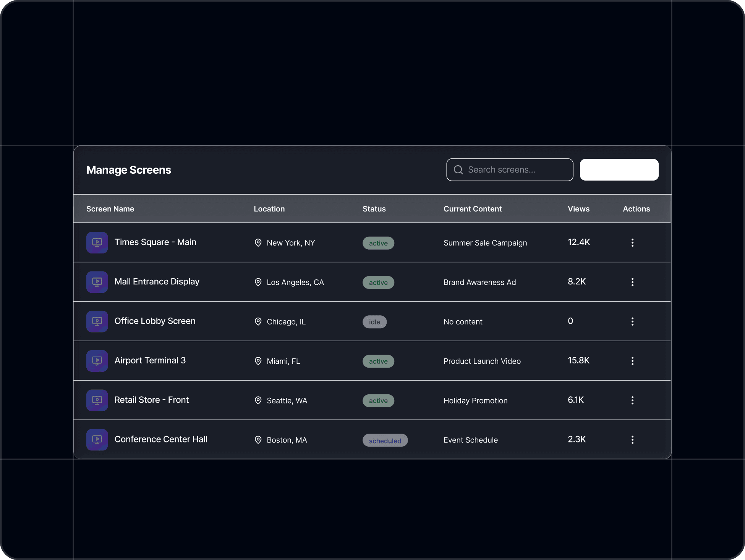Viewport: 745px width, 560px height.
Task: Click the Times Square screen icon
Action: click(x=97, y=242)
